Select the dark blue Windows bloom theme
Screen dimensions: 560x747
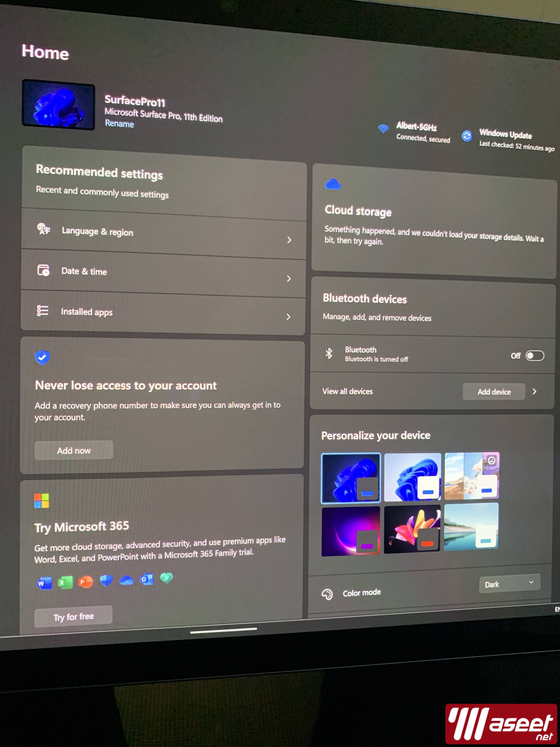tap(351, 478)
